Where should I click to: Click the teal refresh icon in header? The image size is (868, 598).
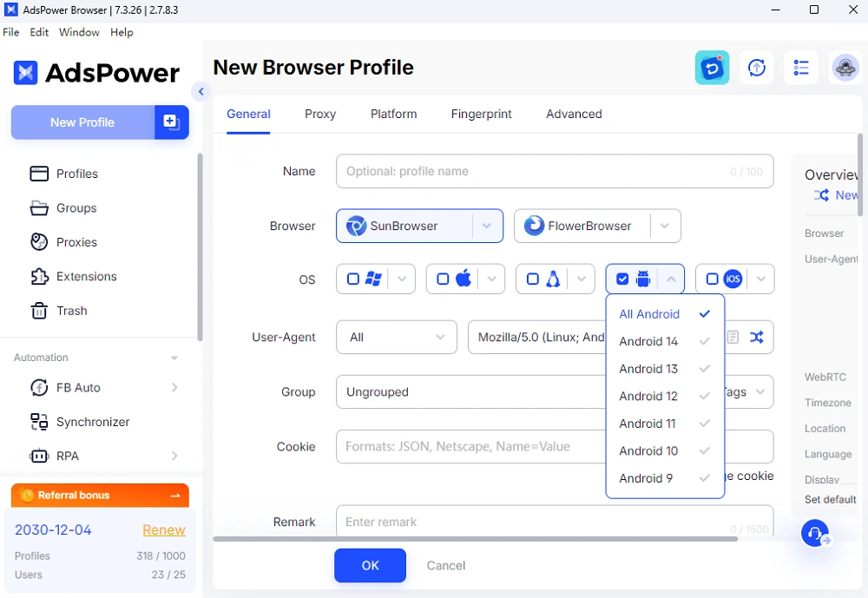click(x=712, y=68)
